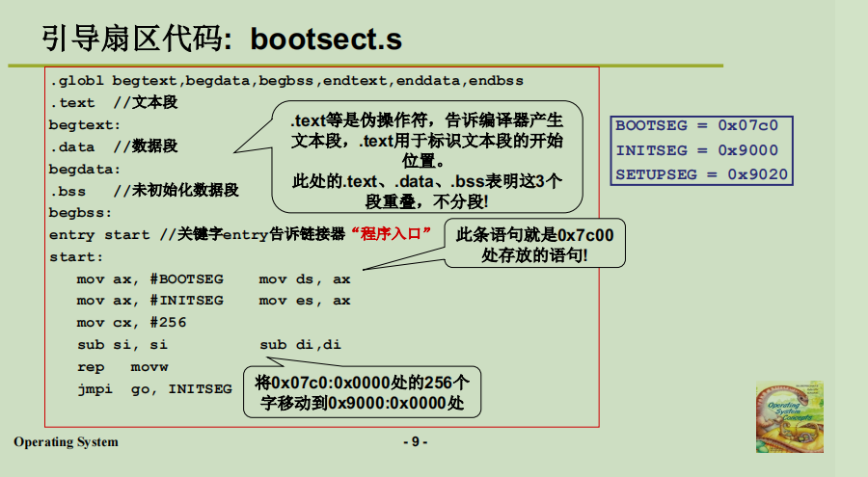The width and height of the screenshot is (868, 477).
Task: Click the mov es, ax instruction
Action: pyautogui.click(x=305, y=301)
